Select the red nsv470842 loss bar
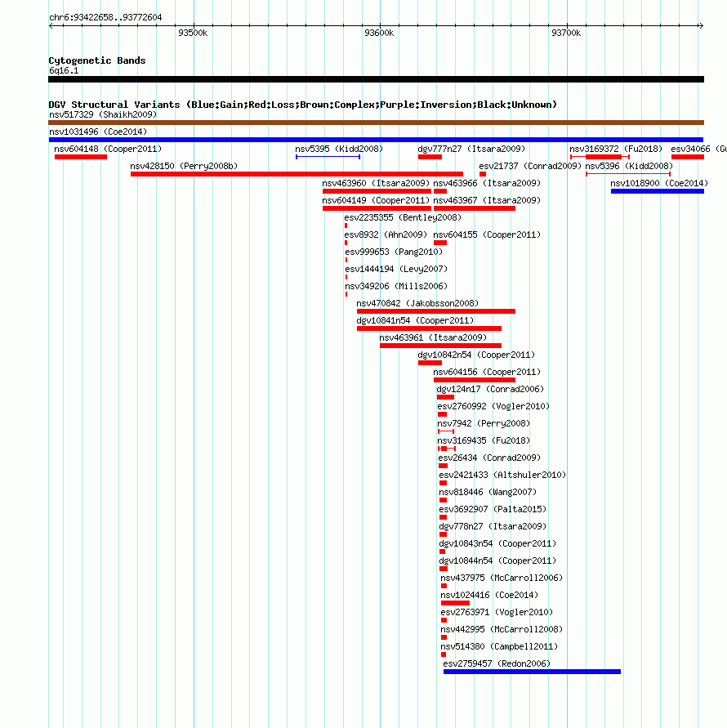The width and height of the screenshot is (727, 728). [x=436, y=311]
